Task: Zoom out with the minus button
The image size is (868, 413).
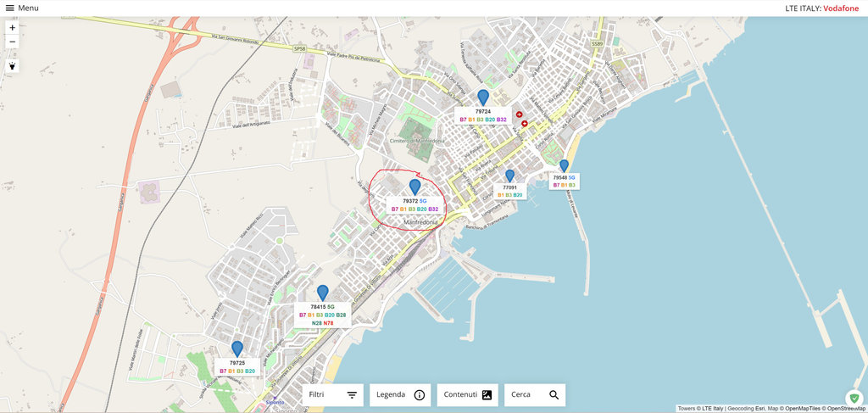Action: coord(12,42)
